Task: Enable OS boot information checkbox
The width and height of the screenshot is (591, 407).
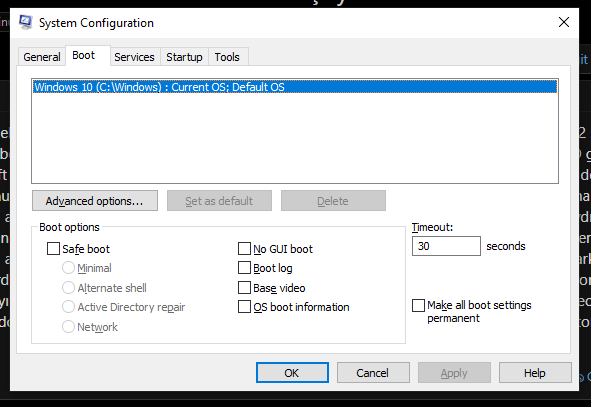Action: click(x=244, y=307)
